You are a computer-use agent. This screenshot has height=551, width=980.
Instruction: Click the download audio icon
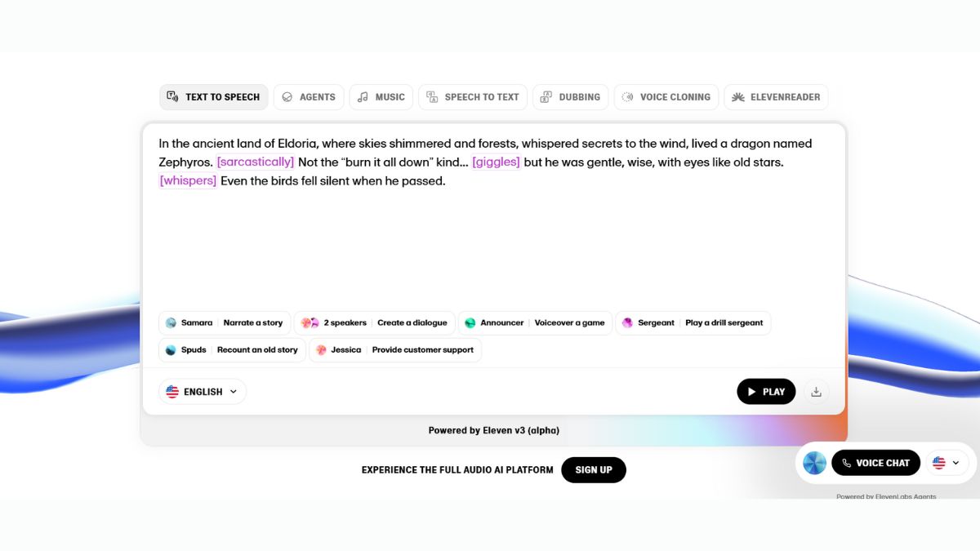pos(816,391)
